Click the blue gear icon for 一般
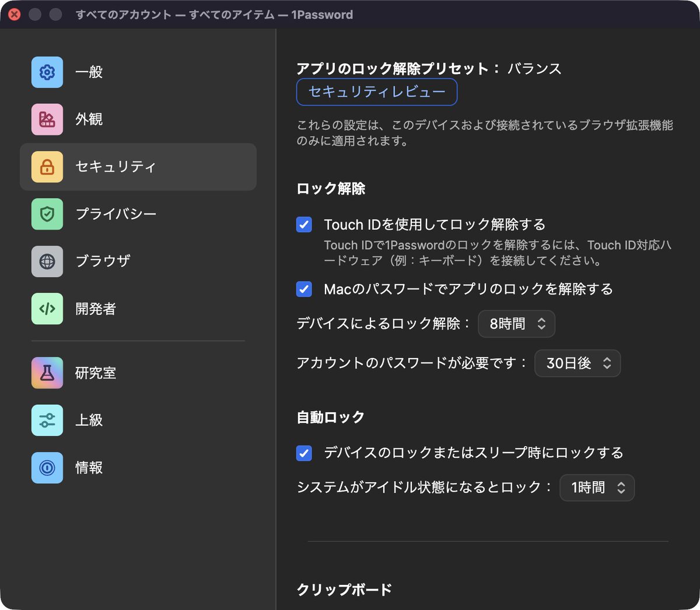Viewport: 700px width, 610px height. pos(47,72)
